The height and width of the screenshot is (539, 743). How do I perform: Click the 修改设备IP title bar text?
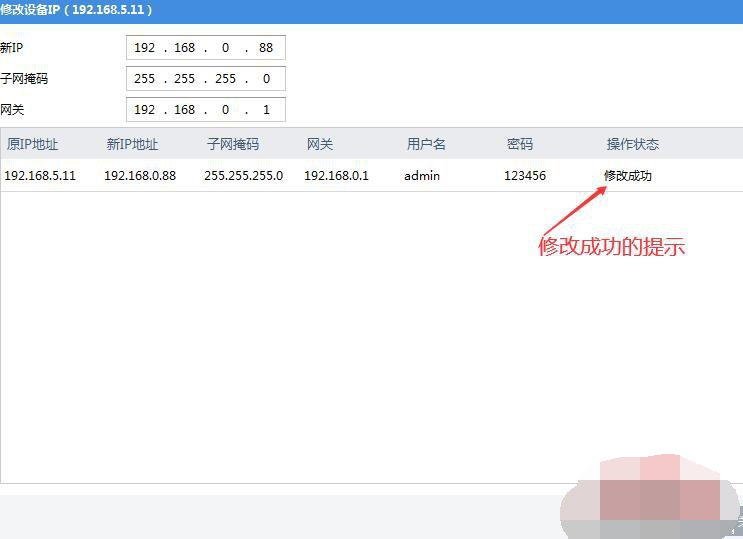click(76, 9)
